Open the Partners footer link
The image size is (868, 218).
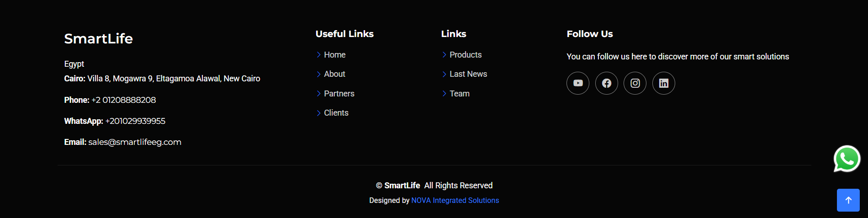click(x=339, y=94)
